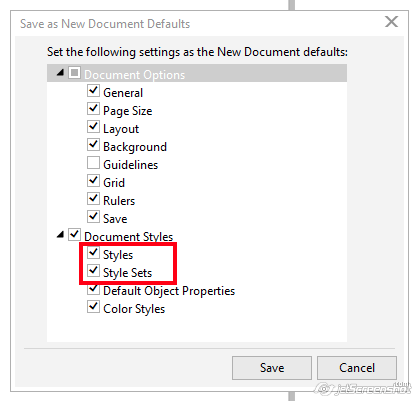Screen dimensions: 418x401
Task: Enable the Guidelines checkbox
Action: [93, 163]
